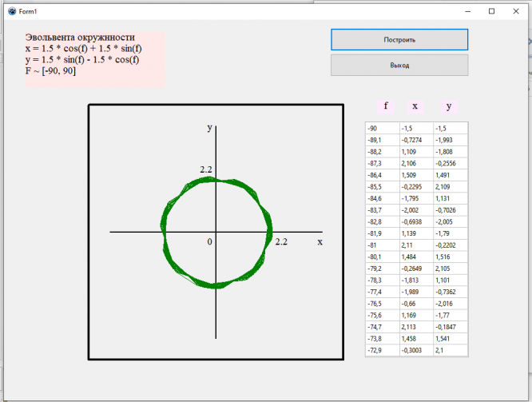Click the x column header label above the table
This screenshot has height=402, width=532.
pos(415,106)
